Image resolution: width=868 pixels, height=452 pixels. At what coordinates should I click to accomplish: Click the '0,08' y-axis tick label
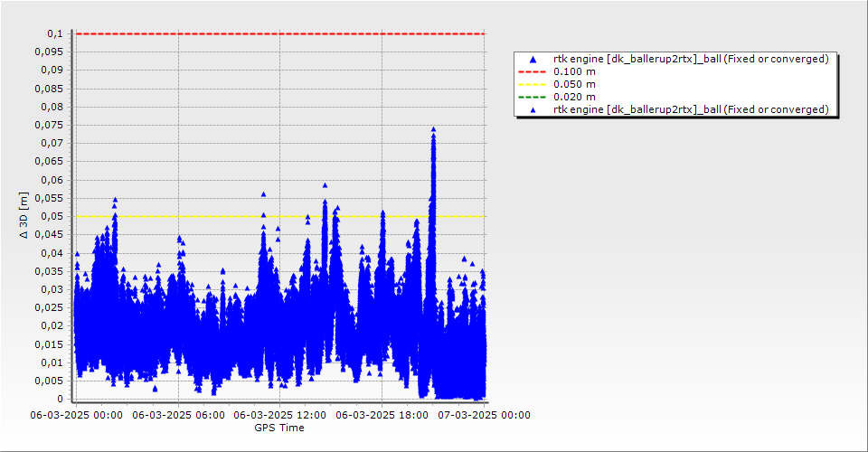pos(52,107)
